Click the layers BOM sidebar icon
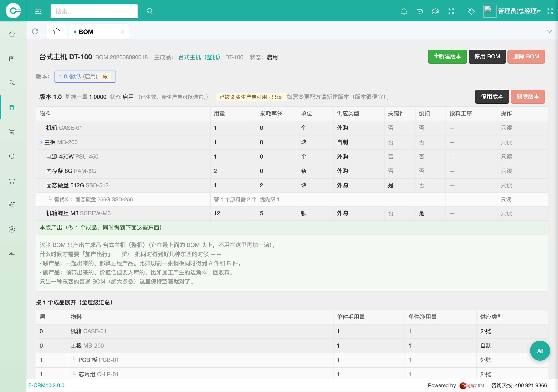The image size is (558, 392). click(x=12, y=107)
